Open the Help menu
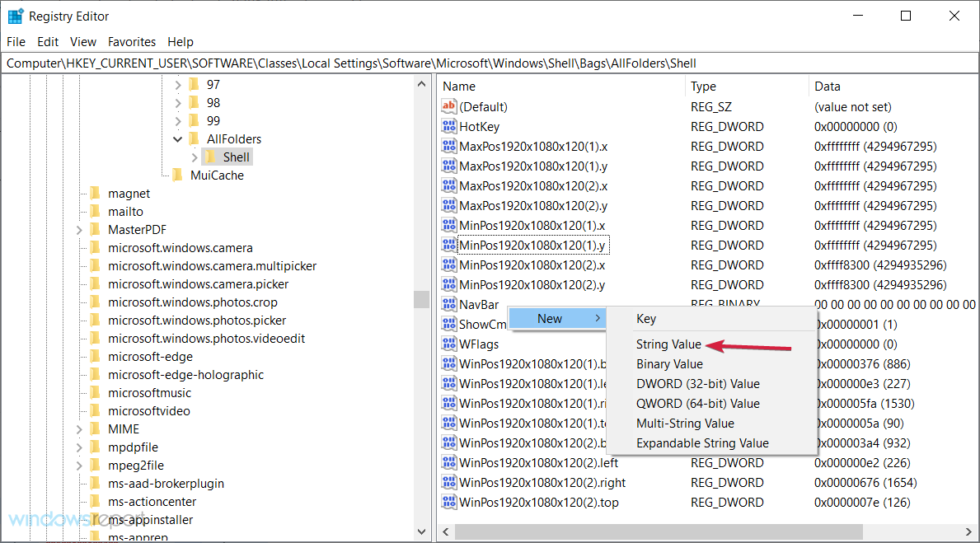The width and height of the screenshot is (980, 543). point(181,42)
